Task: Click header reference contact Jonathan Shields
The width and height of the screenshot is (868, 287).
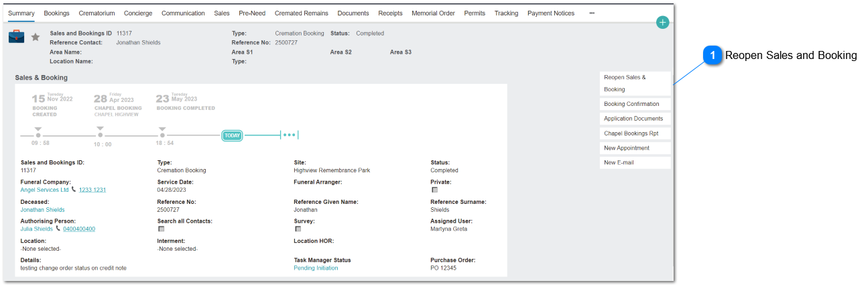Action: pos(139,42)
